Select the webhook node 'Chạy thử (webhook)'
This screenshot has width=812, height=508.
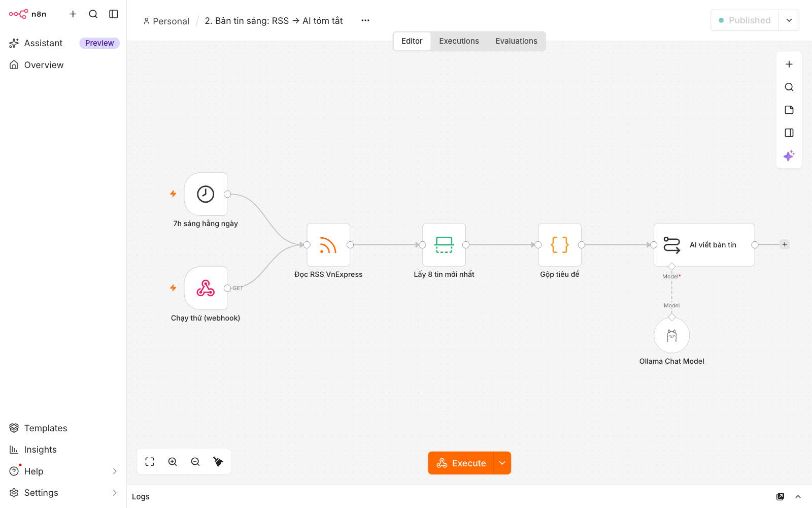click(x=206, y=288)
